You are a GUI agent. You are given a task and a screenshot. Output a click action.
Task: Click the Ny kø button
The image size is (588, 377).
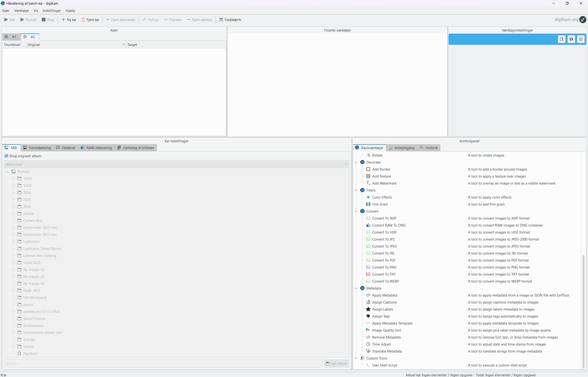tap(69, 20)
